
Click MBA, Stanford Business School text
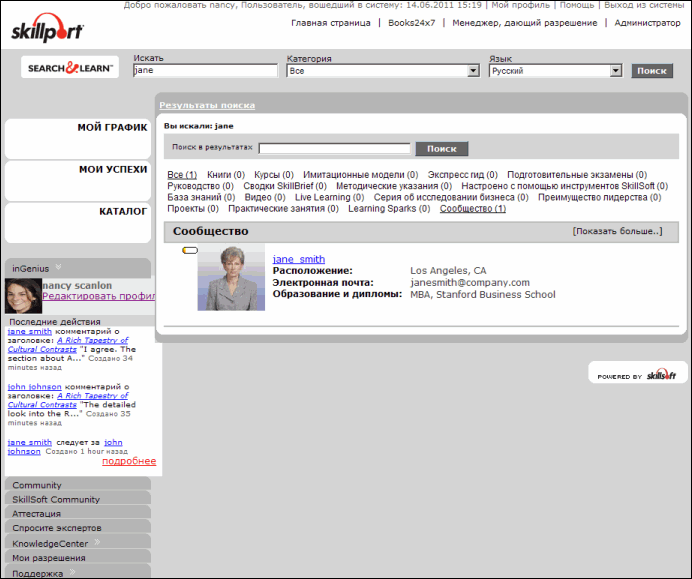tap(482, 294)
